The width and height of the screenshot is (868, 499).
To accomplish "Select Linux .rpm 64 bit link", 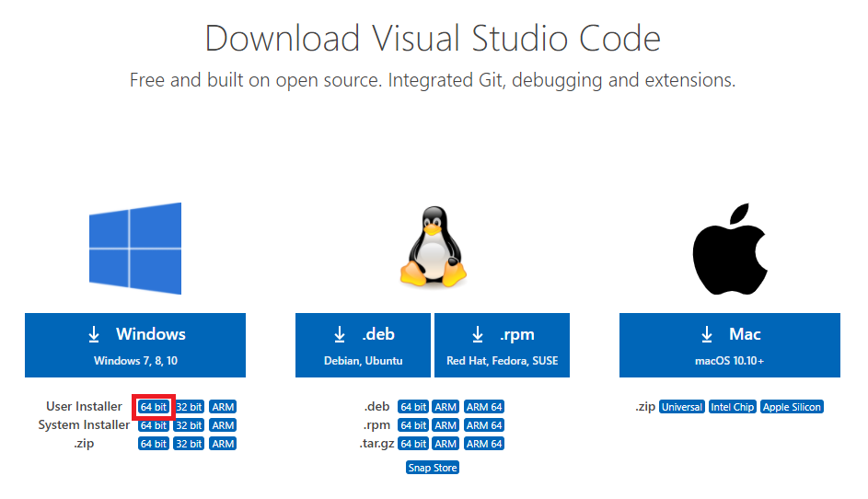I will (413, 425).
